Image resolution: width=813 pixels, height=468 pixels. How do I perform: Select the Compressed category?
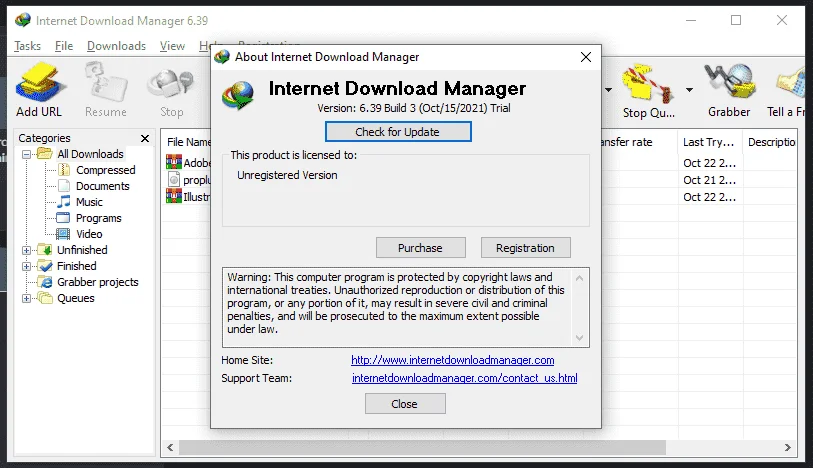pyautogui.click(x=105, y=170)
